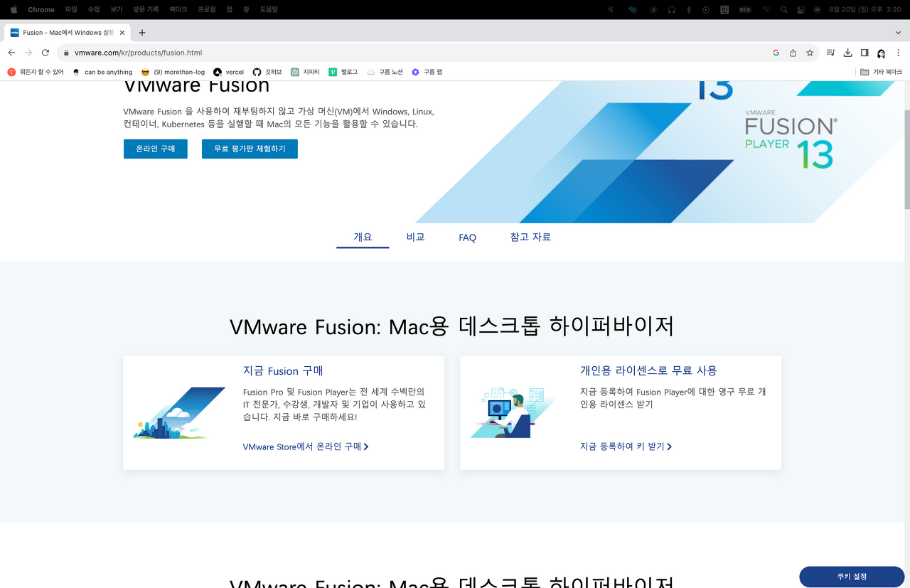Viewport: 910px width, 588px height.
Task: Click 지금 등록하여 키 받기 link
Action: coord(626,447)
